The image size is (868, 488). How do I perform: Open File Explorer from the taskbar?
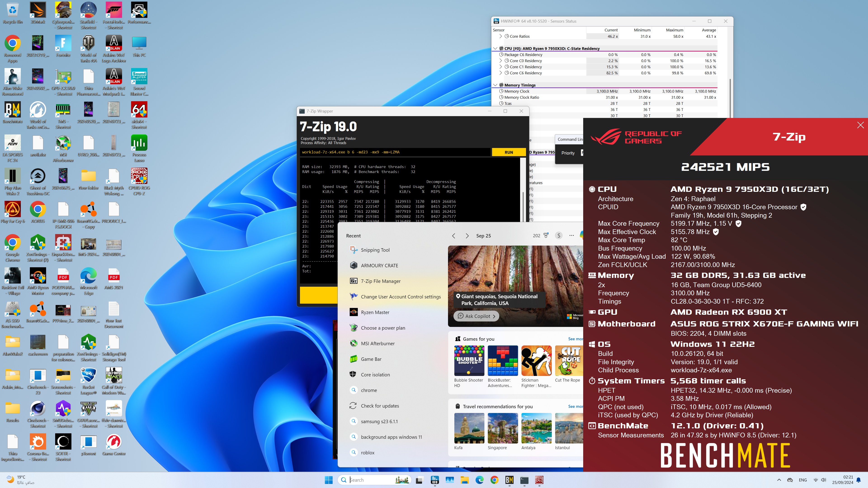click(465, 480)
